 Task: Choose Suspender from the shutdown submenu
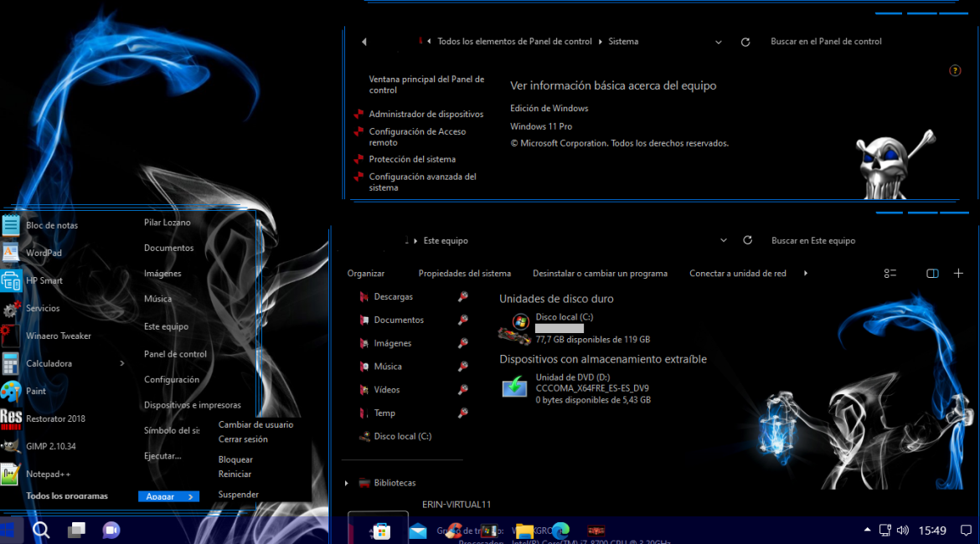pos(238,495)
